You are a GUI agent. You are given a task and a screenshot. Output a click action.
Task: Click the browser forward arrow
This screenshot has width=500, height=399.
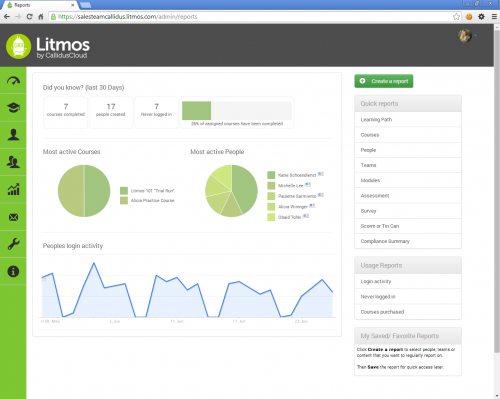pyautogui.click(x=18, y=16)
